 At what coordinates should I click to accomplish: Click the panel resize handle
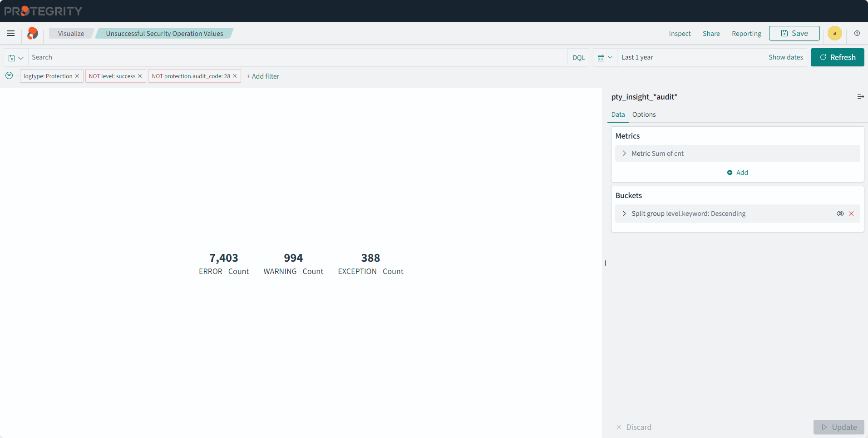pos(605,263)
